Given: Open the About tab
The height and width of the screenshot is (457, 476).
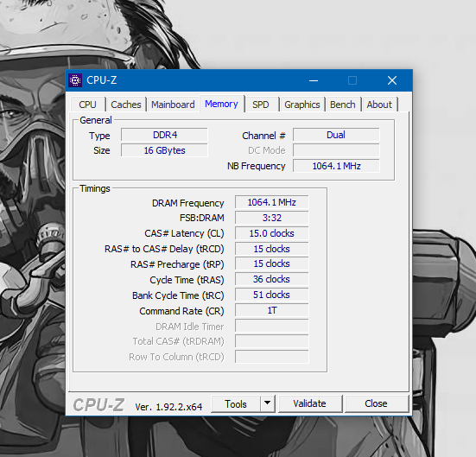Looking at the screenshot, I should (x=379, y=105).
